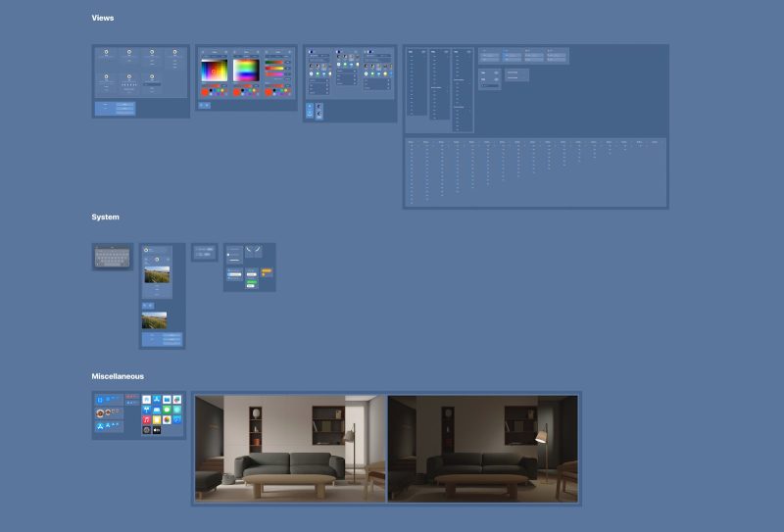This screenshot has width=784, height=532.
Task: Click the red Music app icon
Action: [x=147, y=419]
